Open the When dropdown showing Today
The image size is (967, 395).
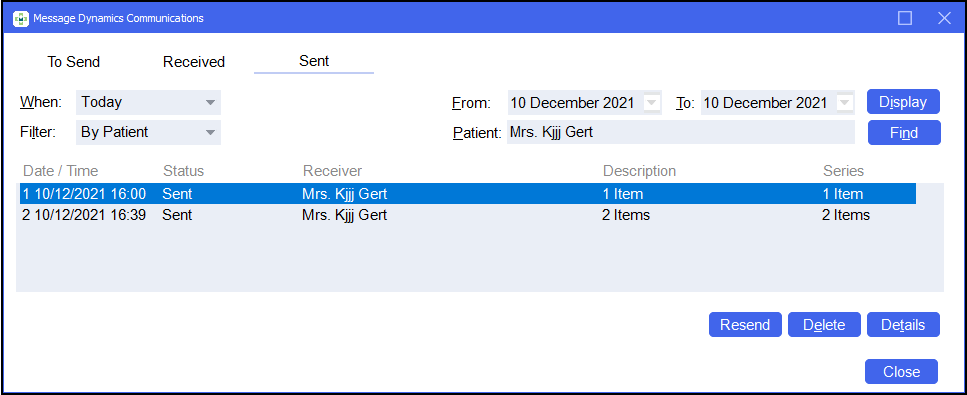click(148, 102)
